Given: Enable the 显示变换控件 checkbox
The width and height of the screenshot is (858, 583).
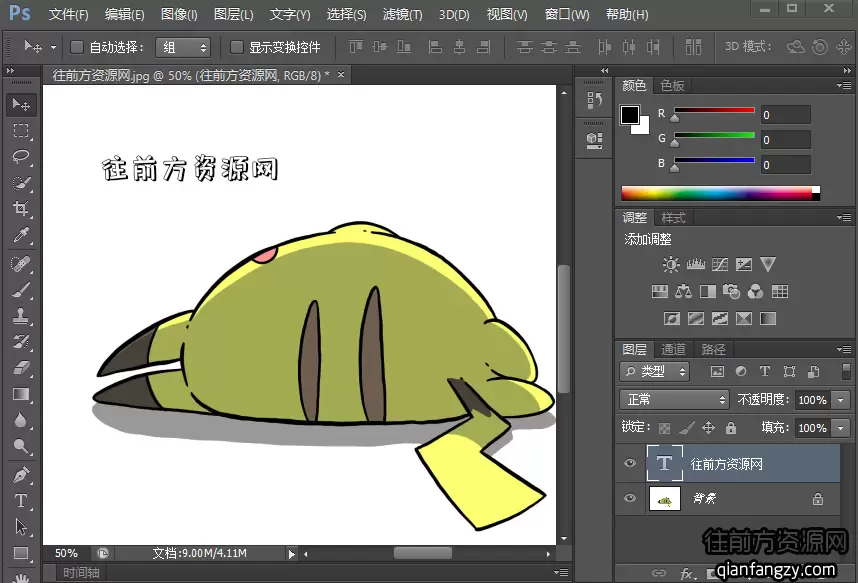Looking at the screenshot, I should pos(236,48).
